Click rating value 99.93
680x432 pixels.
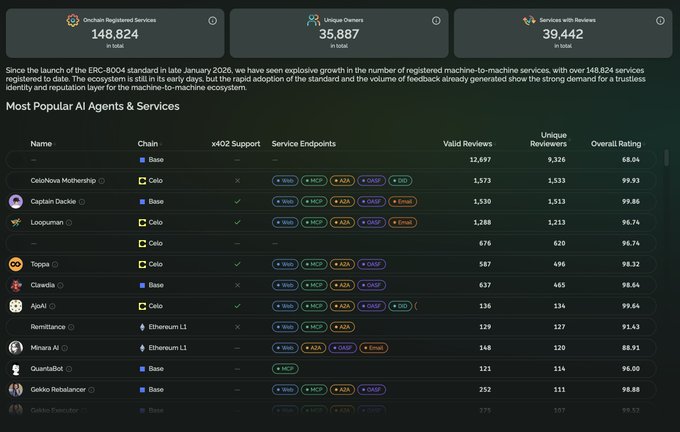(631, 181)
